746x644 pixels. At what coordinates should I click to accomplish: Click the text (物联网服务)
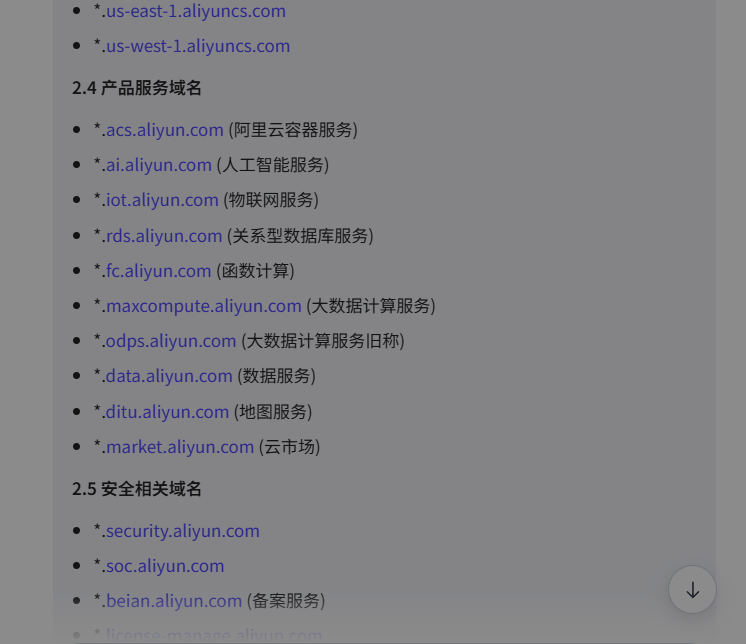tap(271, 200)
